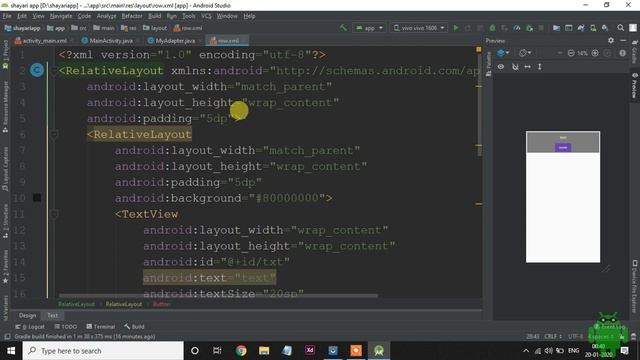Click shayariapp breadcrumb in navigation bar
640x360 pixels.
[x=22, y=28]
